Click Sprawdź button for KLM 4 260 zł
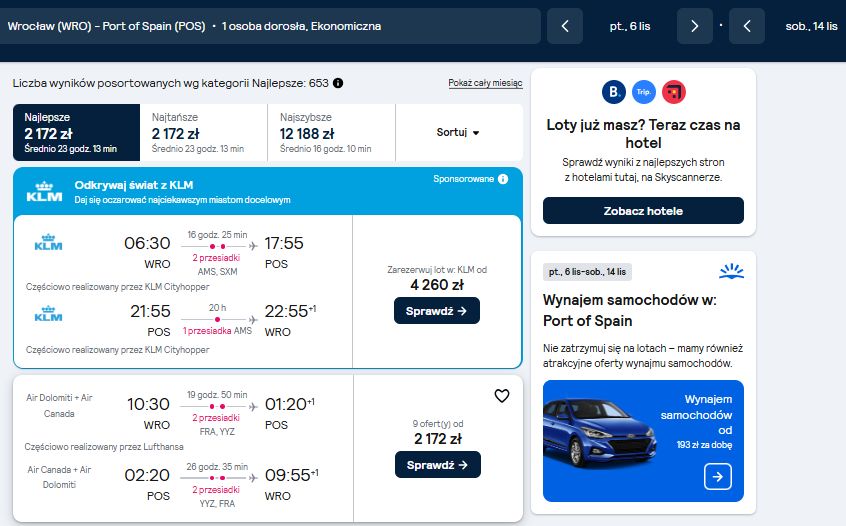This screenshot has height=526, width=846. [436, 311]
